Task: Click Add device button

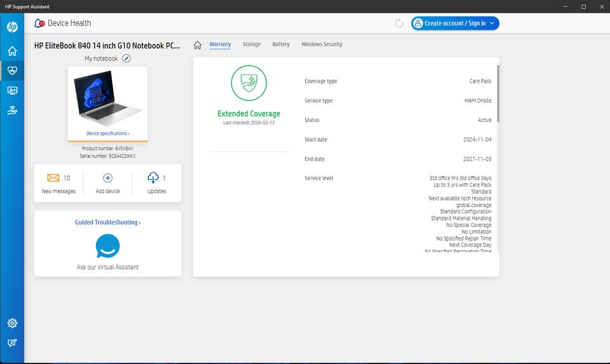Action: [107, 183]
